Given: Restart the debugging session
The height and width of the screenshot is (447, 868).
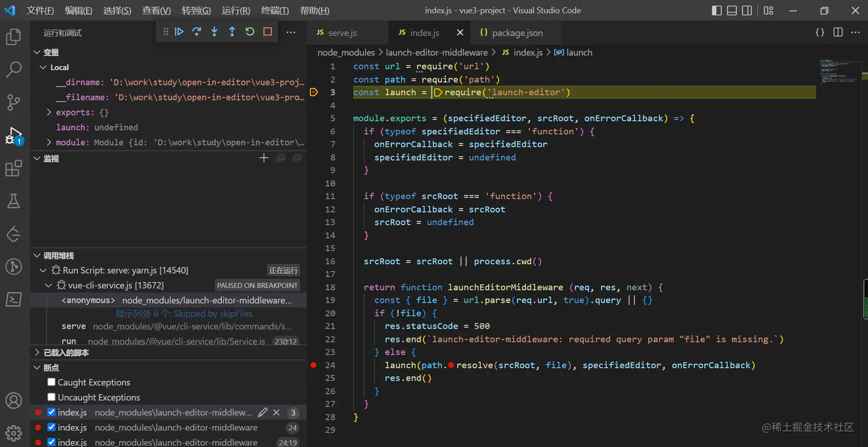Looking at the screenshot, I should (x=250, y=32).
